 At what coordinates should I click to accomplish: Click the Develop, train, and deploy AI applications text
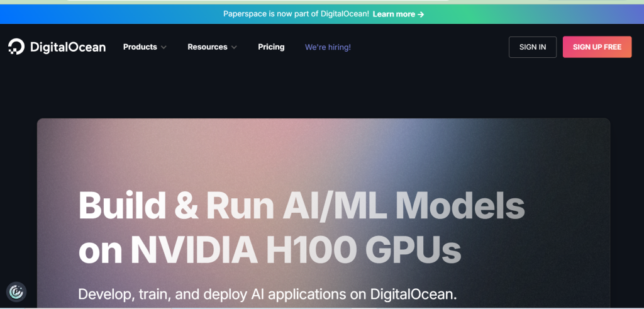(267, 294)
